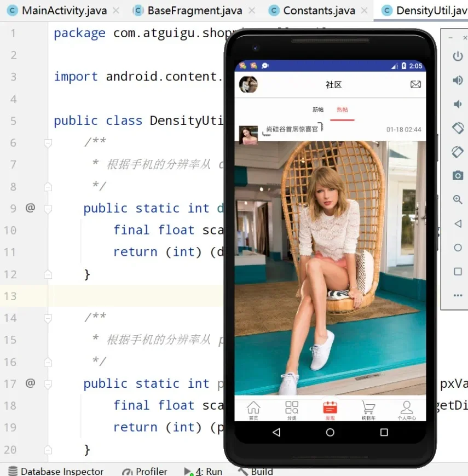468x476 pixels.
Task: Select the 分类 categories nav icon
Action: point(291,409)
